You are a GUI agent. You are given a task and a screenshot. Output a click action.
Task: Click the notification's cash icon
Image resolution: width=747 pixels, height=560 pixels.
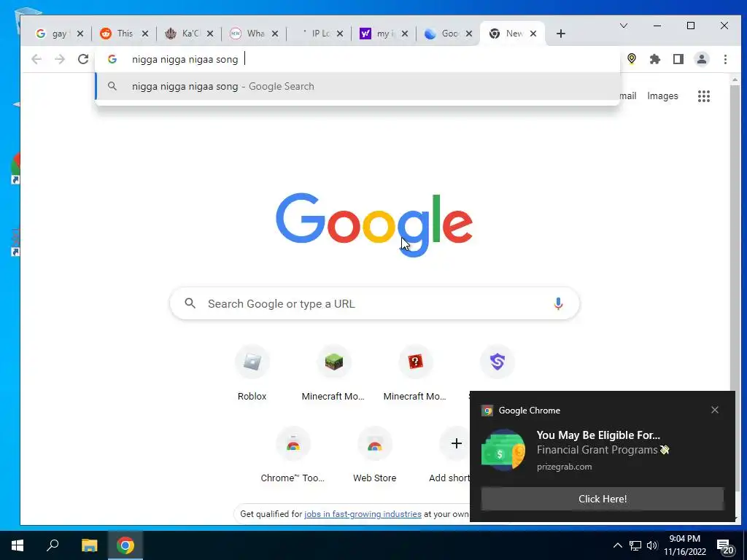click(503, 450)
